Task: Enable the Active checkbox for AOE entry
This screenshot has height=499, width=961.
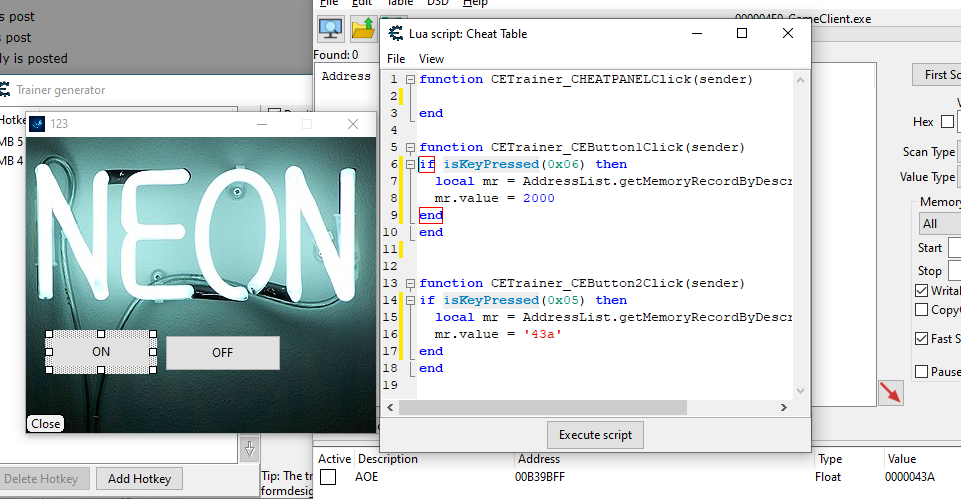Action: pyautogui.click(x=328, y=478)
